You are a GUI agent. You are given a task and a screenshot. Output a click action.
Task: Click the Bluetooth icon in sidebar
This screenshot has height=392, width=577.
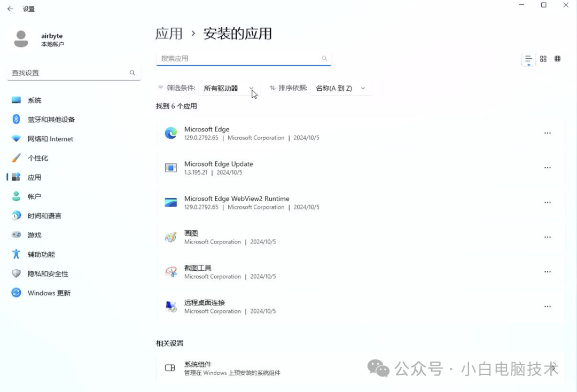tap(16, 119)
